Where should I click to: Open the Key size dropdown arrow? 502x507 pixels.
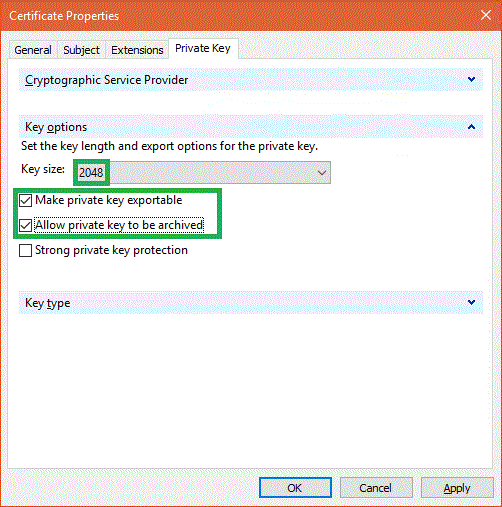tap(322, 173)
